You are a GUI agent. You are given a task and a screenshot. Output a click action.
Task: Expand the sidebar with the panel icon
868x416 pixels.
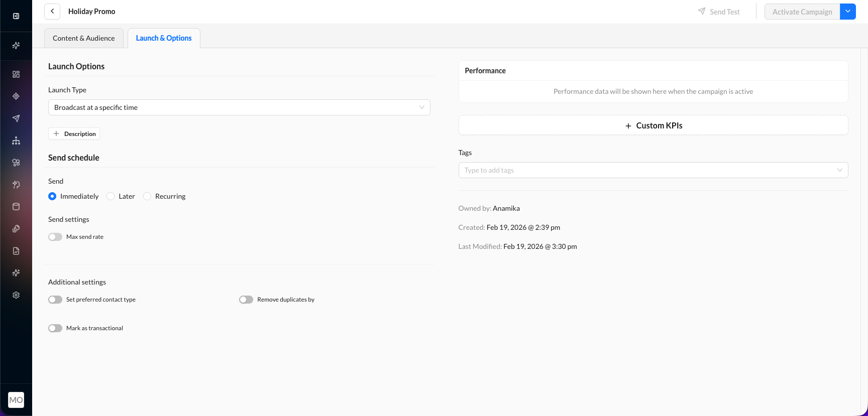pyautogui.click(x=16, y=16)
